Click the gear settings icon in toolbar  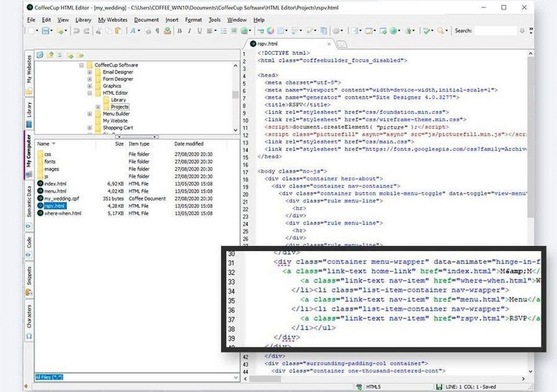click(x=335, y=31)
